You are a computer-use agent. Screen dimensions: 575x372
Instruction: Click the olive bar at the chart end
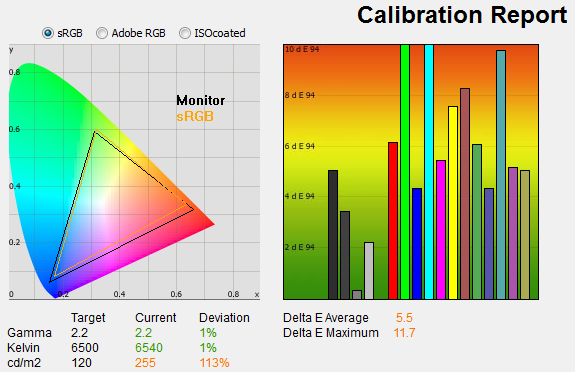click(x=525, y=235)
